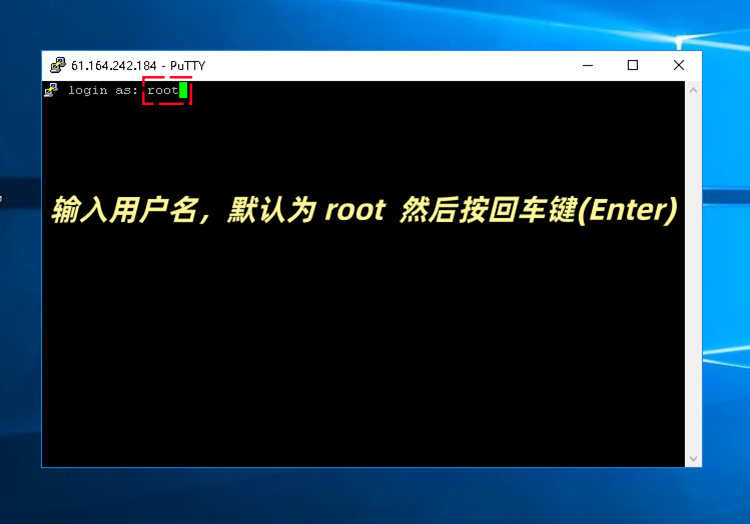Open the PuTTY system menu icon in title bar
The width and height of the screenshot is (750, 524).
click(58, 66)
